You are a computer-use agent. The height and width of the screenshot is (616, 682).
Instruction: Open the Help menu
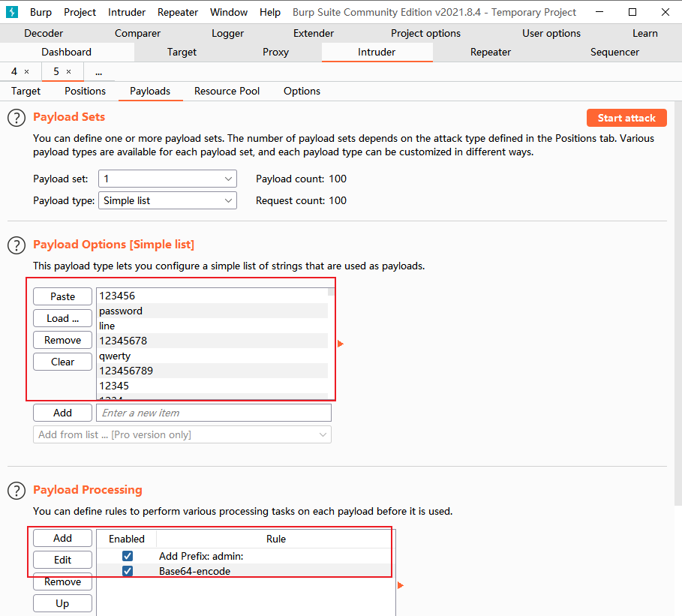[x=270, y=12]
